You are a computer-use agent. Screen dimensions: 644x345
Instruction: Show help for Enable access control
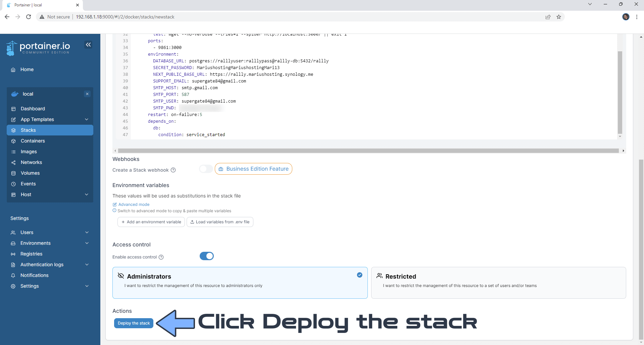(161, 257)
